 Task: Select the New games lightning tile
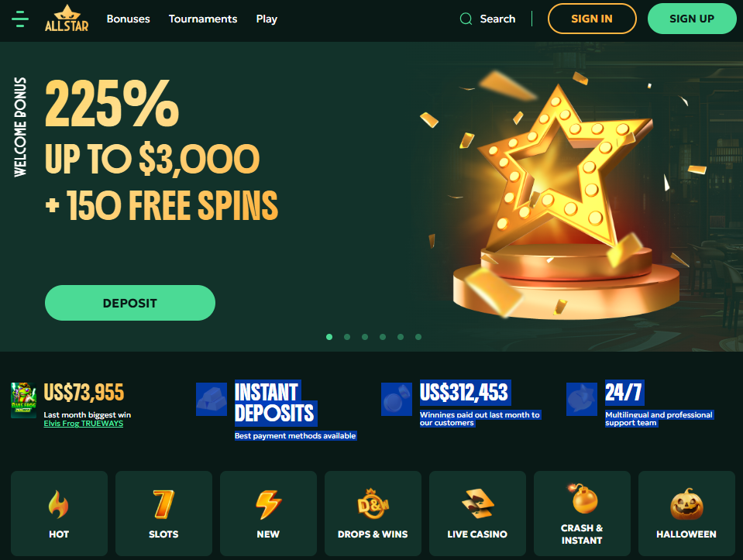point(268,513)
